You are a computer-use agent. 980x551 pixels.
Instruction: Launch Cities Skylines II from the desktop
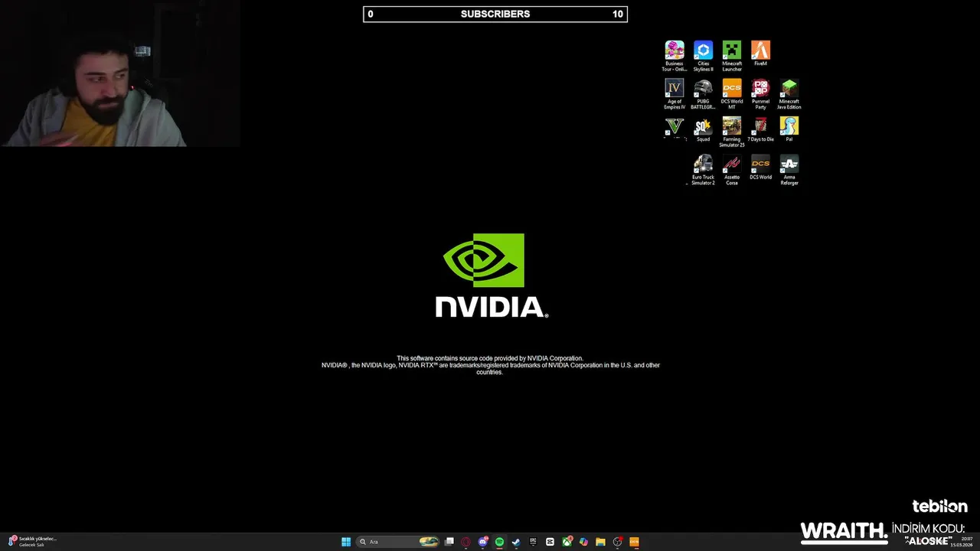point(703,56)
